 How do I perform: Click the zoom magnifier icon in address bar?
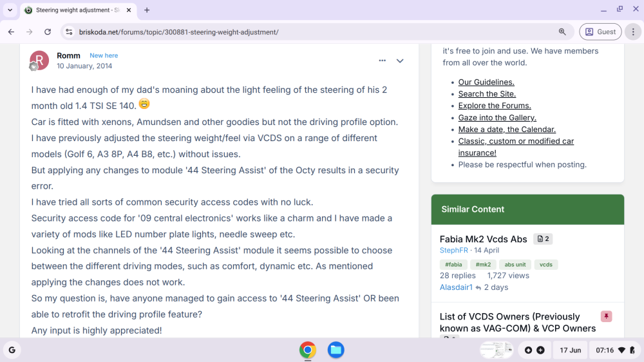[x=562, y=32]
